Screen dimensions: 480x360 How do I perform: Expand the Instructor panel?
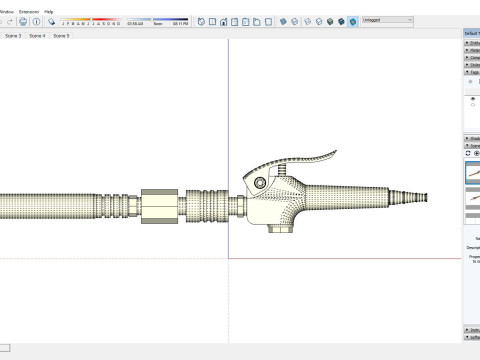click(x=472, y=330)
